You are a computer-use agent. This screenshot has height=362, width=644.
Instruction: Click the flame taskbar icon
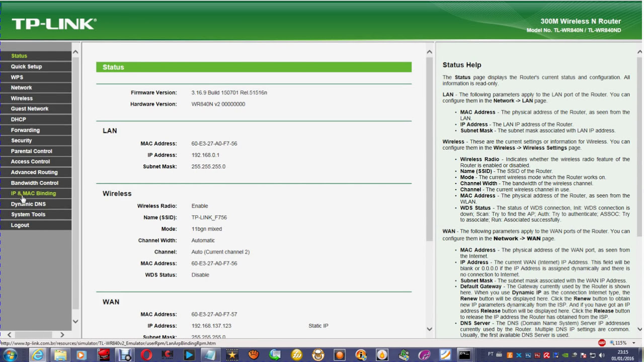pos(382,355)
